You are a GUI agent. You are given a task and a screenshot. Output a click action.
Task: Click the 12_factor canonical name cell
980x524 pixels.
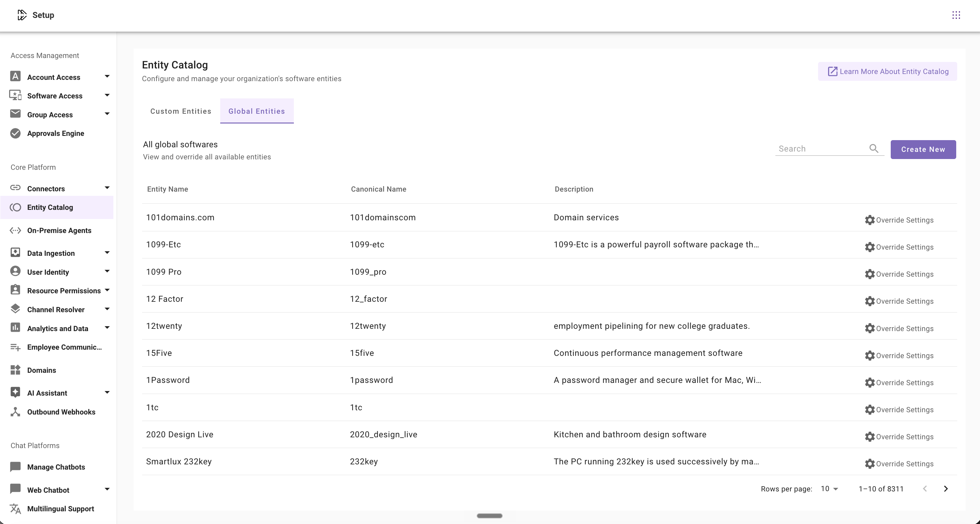[x=368, y=299]
